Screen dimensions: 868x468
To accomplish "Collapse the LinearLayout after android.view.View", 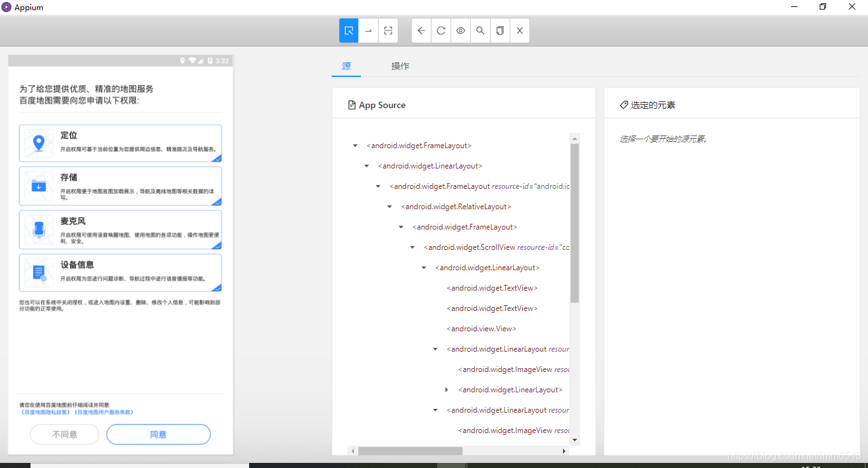I will coord(435,349).
